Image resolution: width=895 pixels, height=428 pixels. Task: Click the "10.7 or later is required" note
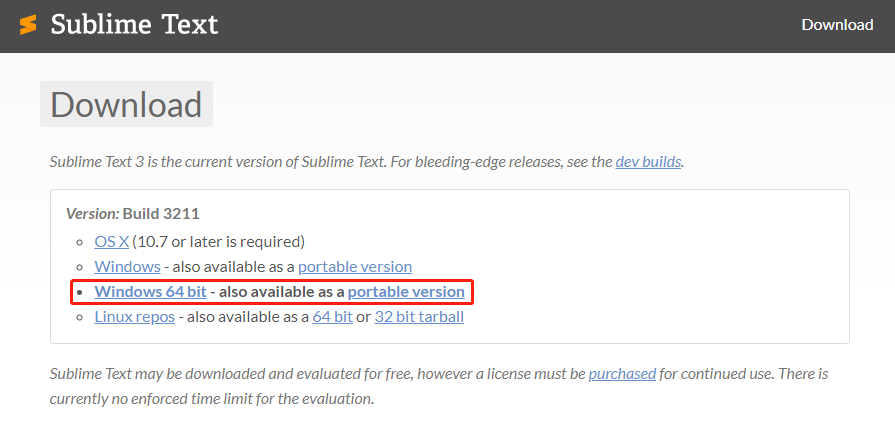(x=219, y=241)
